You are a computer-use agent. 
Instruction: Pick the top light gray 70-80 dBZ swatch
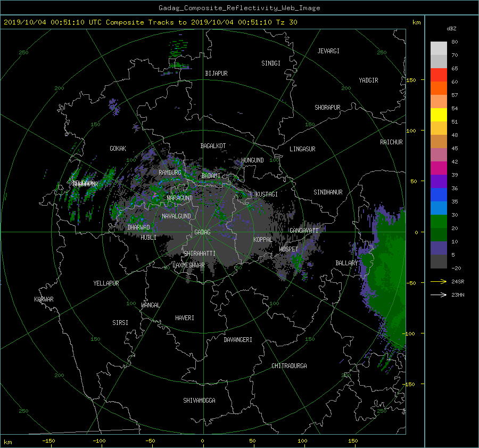click(x=439, y=48)
